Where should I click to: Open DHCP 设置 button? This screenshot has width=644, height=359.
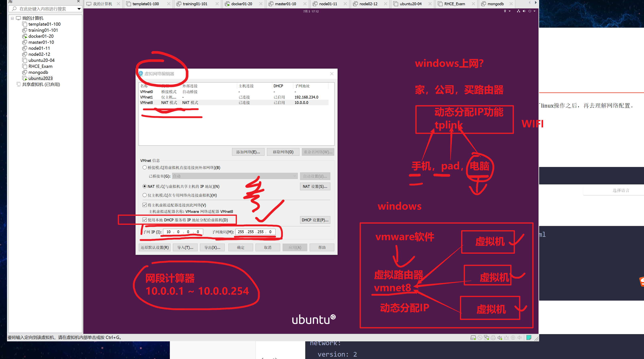coord(315,220)
